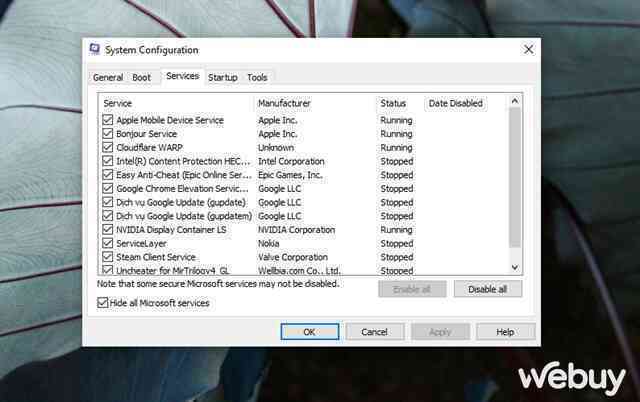Click the services list scroll down arrow
Screen dimensions: 640x402
point(515,267)
